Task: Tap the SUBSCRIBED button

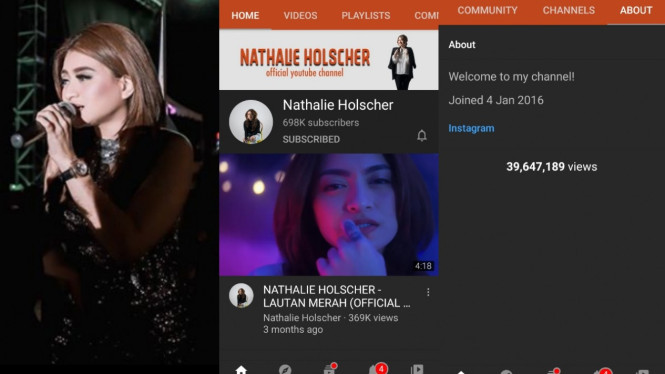Action: coord(311,139)
